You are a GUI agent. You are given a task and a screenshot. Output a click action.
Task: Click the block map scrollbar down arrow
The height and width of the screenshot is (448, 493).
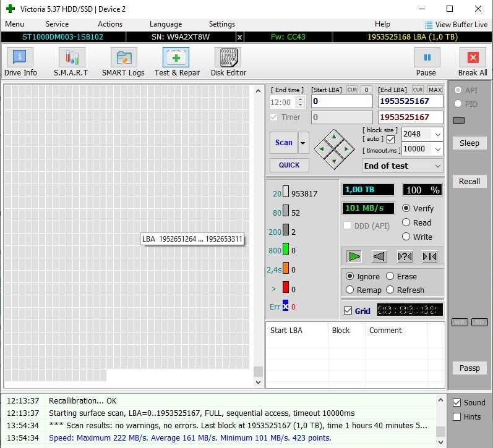point(258,382)
